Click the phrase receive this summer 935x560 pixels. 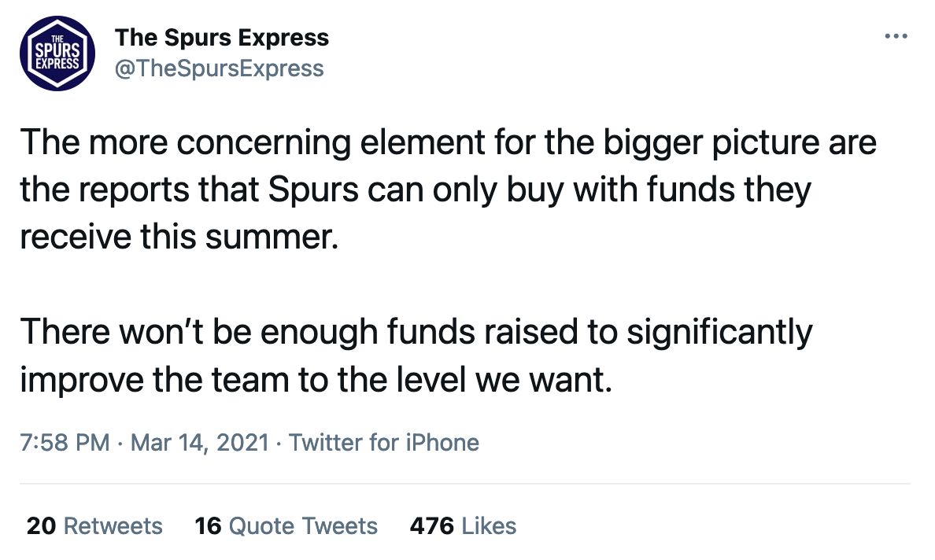[178, 236]
